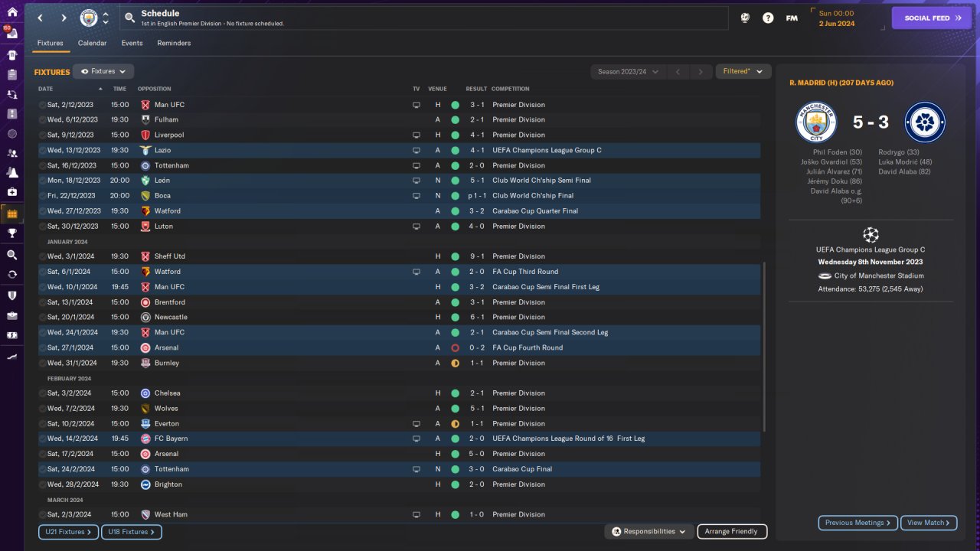
Task: Switch to the Reminders tab
Action: coord(174,43)
